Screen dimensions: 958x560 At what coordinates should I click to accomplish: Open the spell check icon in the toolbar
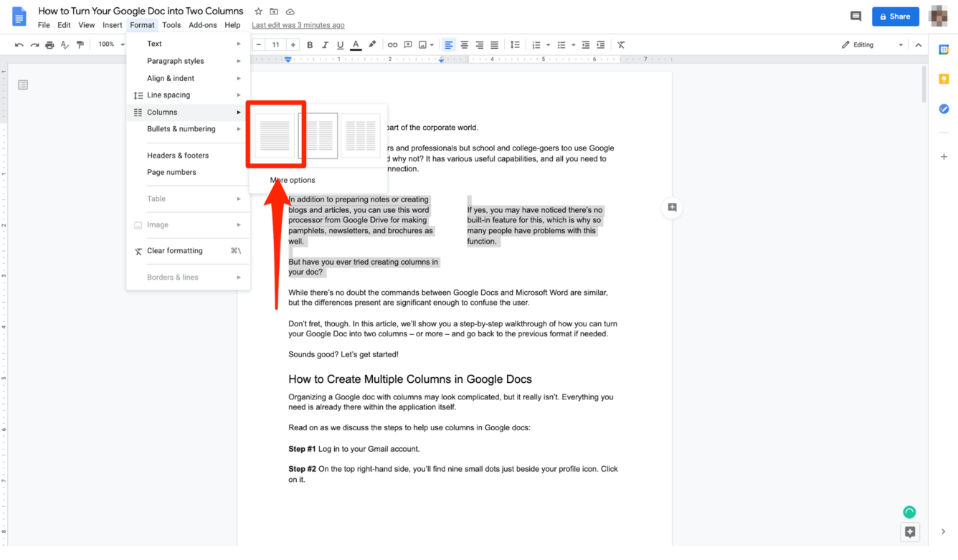[64, 44]
